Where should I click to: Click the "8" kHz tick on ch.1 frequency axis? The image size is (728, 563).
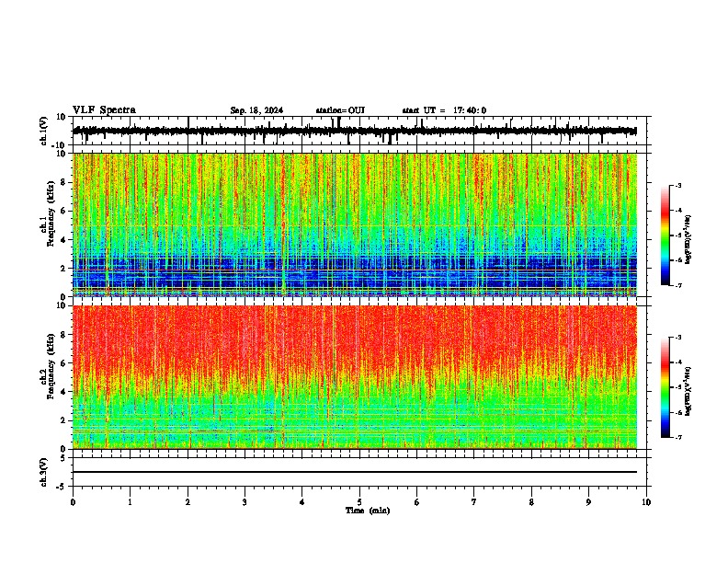64,182
